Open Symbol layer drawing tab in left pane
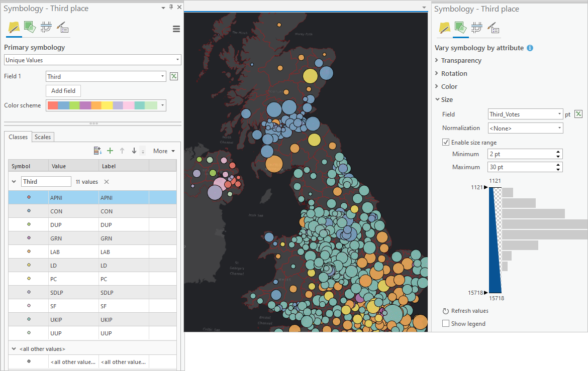Screen dimensions: 588x371 click(x=46, y=27)
